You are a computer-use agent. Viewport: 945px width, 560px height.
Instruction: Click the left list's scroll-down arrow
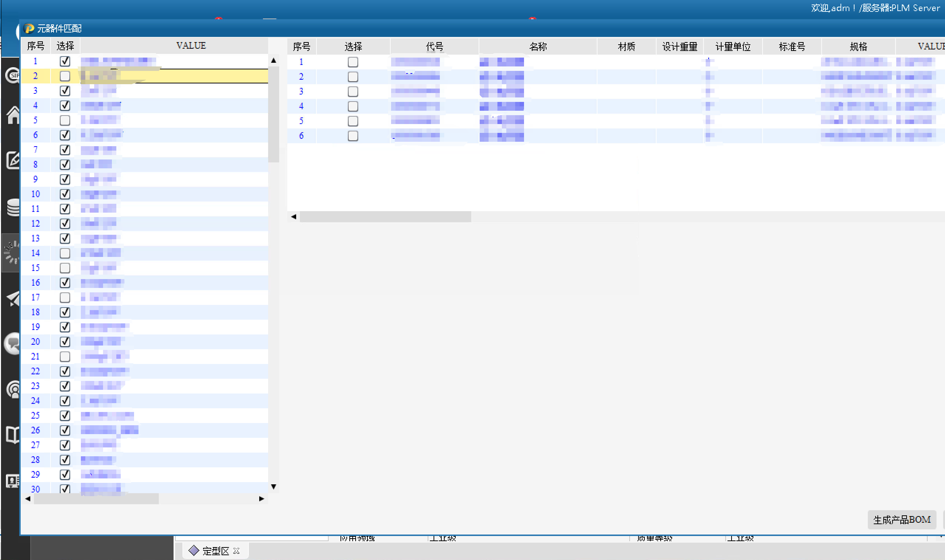[274, 487]
